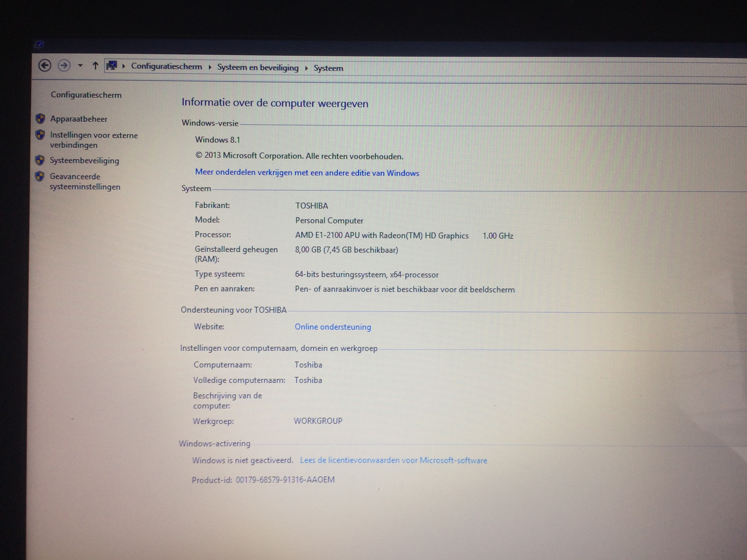Click the 64-bits besturingssysteem text
747x560 pixels.
click(x=367, y=275)
